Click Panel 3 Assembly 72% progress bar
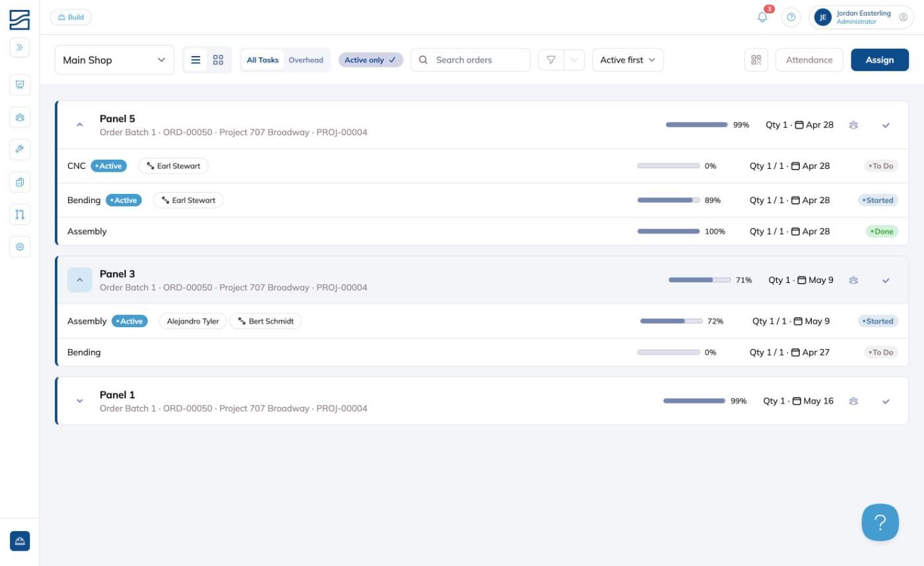 click(671, 321)
